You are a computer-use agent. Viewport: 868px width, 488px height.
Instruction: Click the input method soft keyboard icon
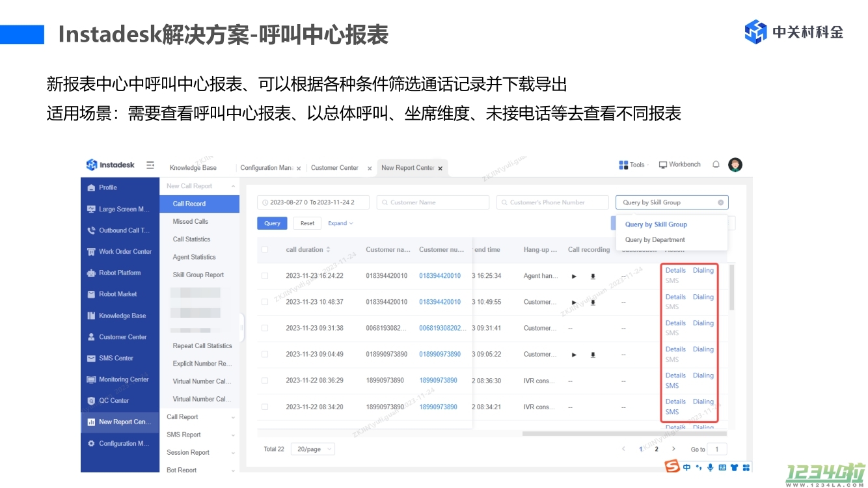[722, 467]
